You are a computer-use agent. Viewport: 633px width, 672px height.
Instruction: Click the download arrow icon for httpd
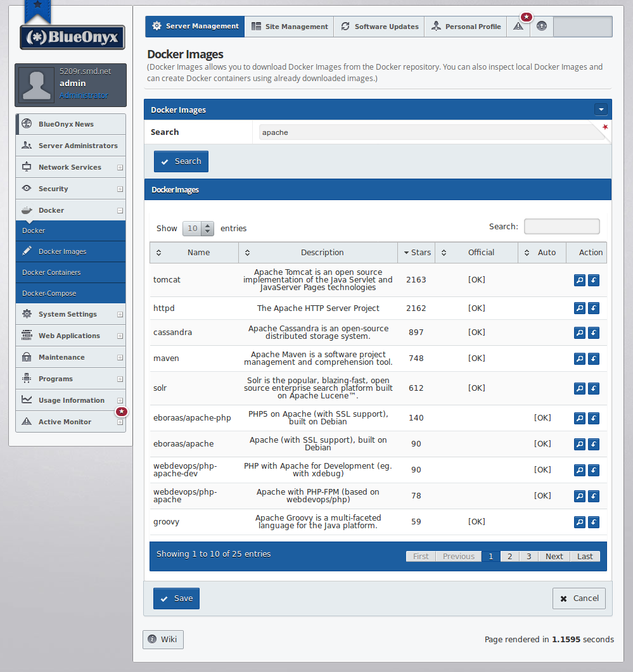tap(594, 308)
